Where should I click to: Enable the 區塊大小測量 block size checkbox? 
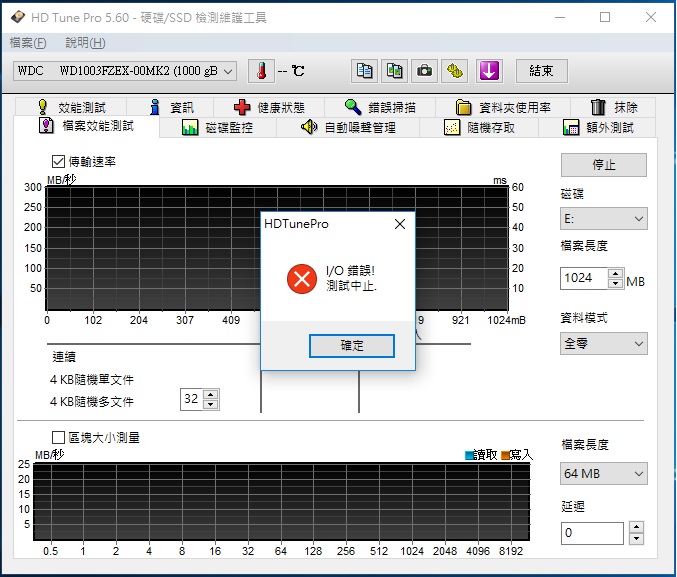pos(58,438)
